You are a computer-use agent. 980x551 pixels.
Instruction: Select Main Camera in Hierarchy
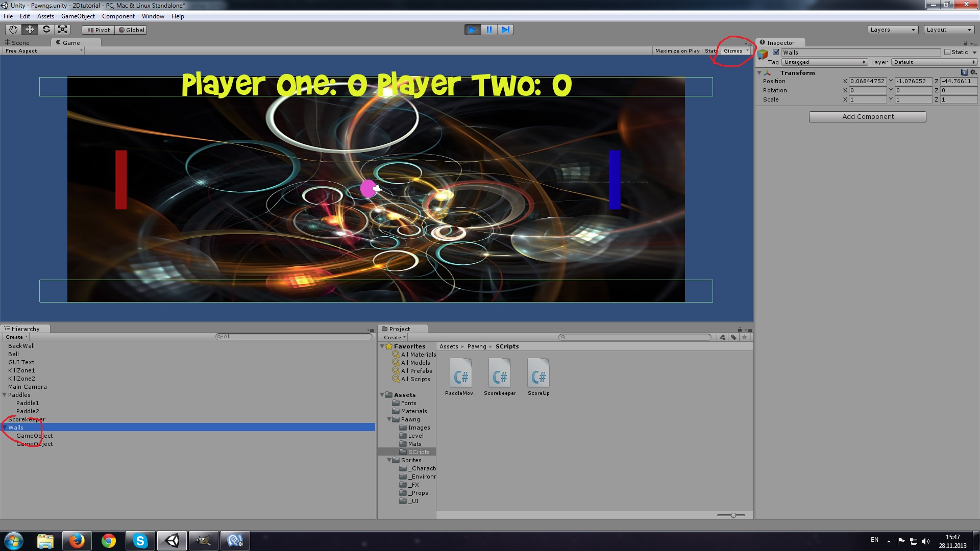27,387
